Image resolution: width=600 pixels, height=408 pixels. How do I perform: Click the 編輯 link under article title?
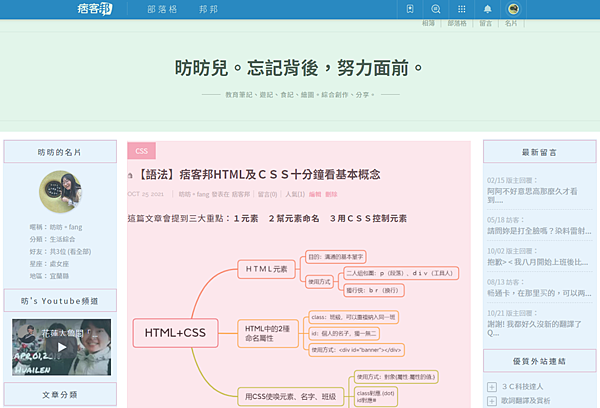(315, 194)
